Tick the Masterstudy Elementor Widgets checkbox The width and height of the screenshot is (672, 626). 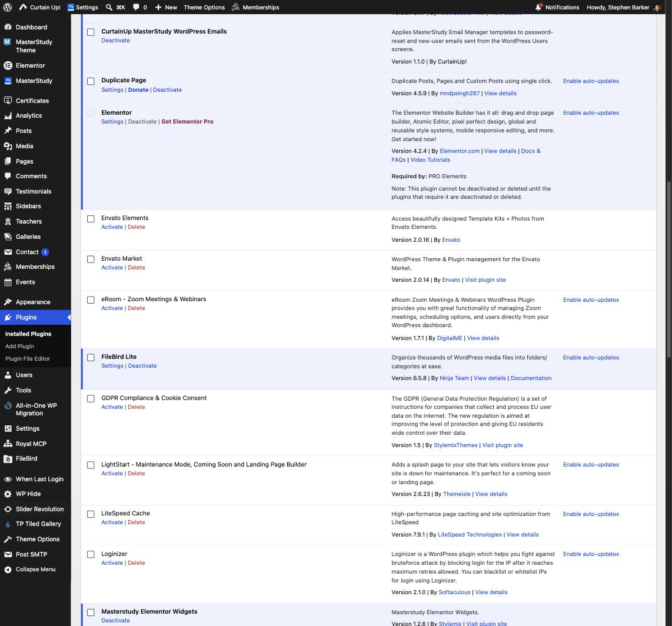[91, 612]
